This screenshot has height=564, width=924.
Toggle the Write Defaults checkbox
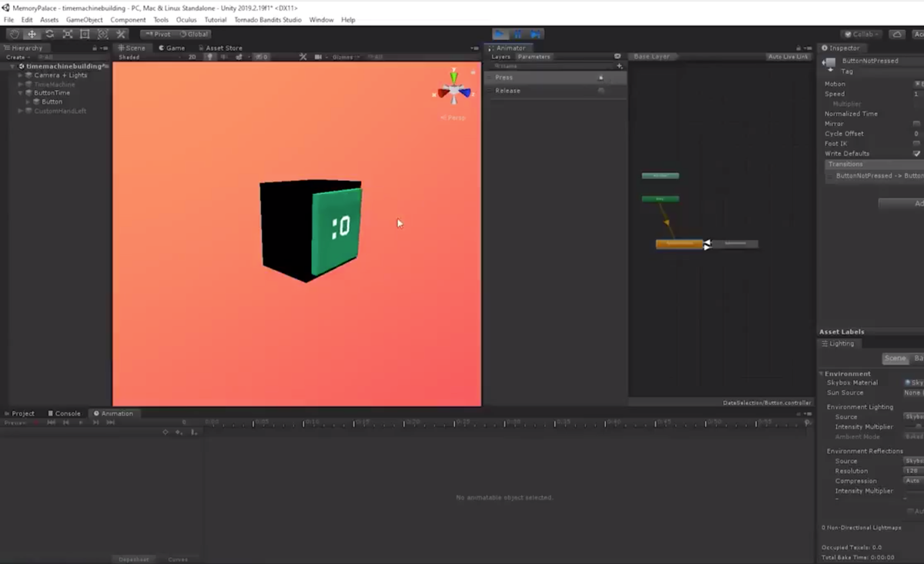click(916, 153)
